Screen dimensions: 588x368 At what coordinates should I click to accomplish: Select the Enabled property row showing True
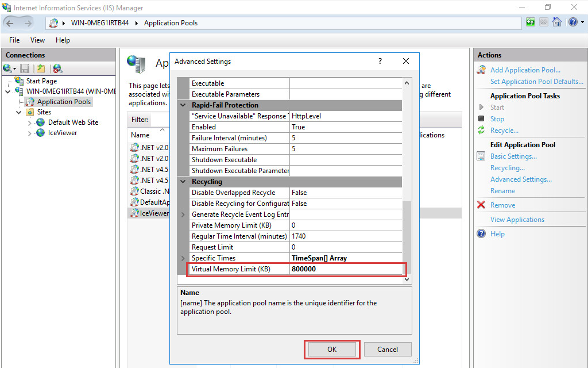coord(296,127)
